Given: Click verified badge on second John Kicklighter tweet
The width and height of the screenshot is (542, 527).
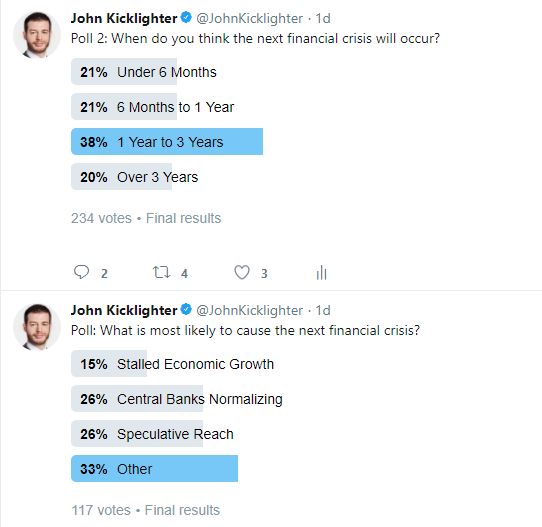Looking at the screenshot, I should coord(186,310).
